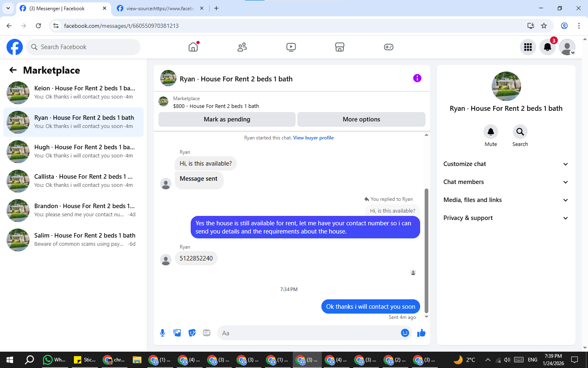This screenshot has width=588, height=368.
Task: Open WhatsApp in the taskbar
Action: click(x=54, y=360)
